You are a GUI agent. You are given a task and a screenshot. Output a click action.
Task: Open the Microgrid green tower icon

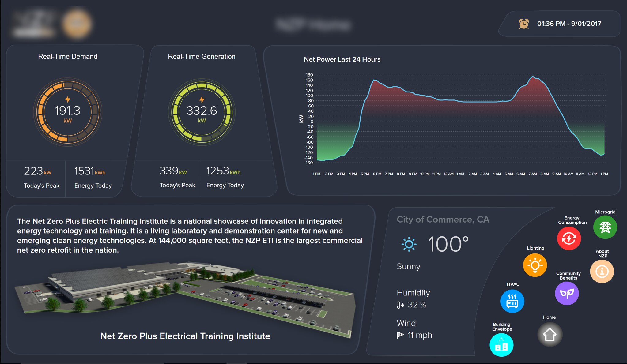click(x=605, y=227)
